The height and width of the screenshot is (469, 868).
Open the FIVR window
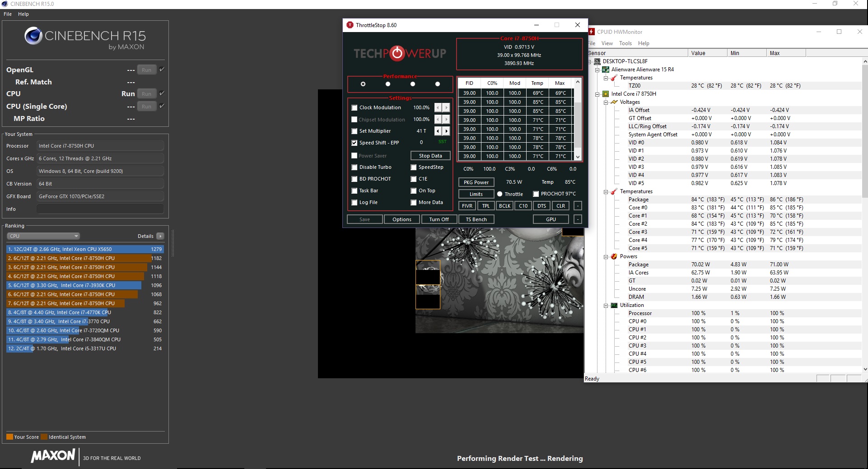pos(467,206)
